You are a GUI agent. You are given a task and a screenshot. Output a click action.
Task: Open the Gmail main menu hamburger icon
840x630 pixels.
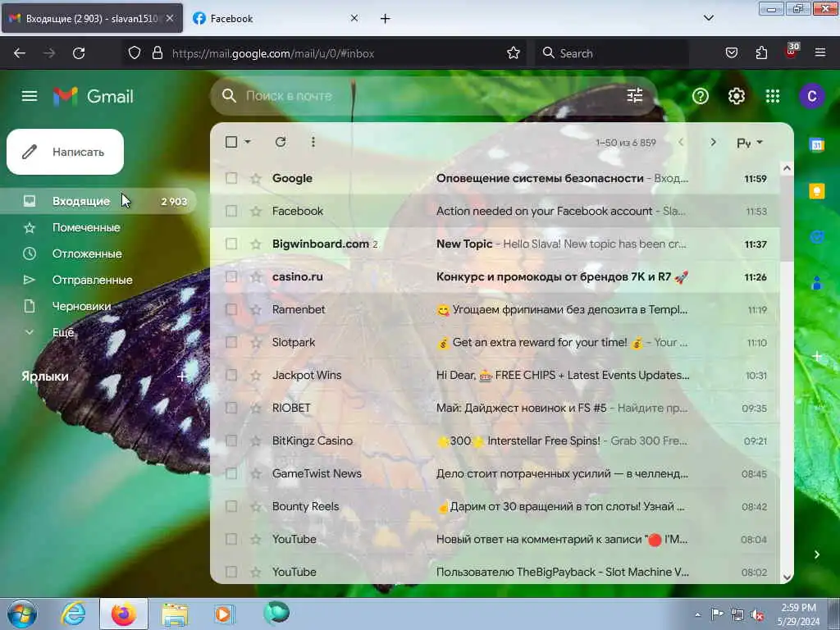click(30, 97)
